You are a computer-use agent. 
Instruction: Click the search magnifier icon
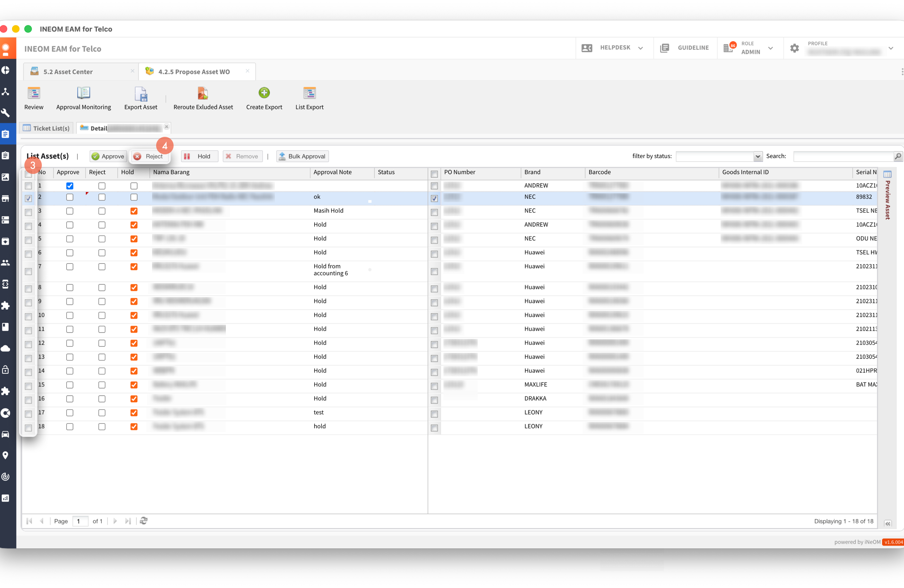point(898,156)
